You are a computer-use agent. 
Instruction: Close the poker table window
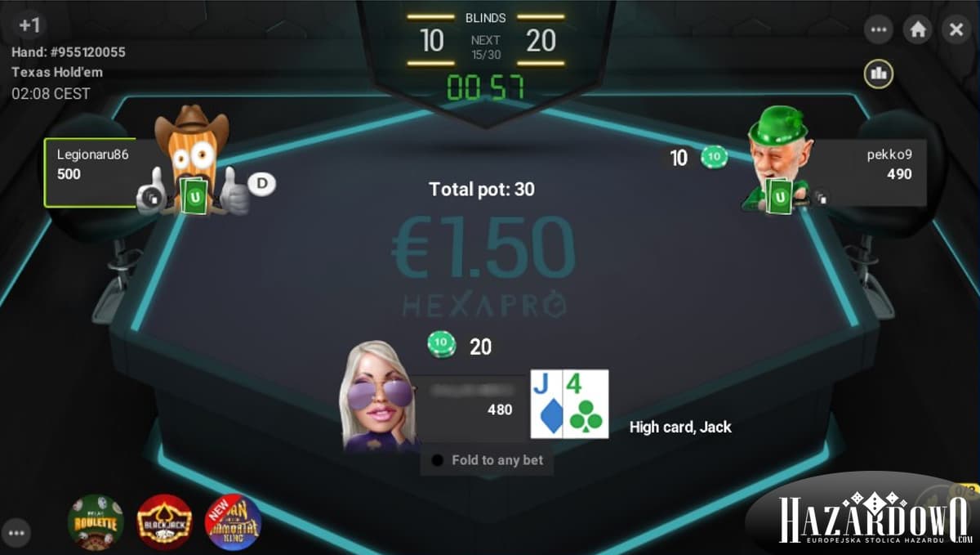click(955, 29)
